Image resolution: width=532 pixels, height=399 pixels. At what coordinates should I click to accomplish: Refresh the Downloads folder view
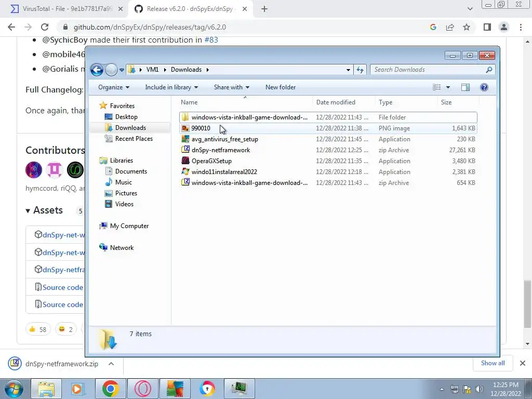[x=360, y=70]
